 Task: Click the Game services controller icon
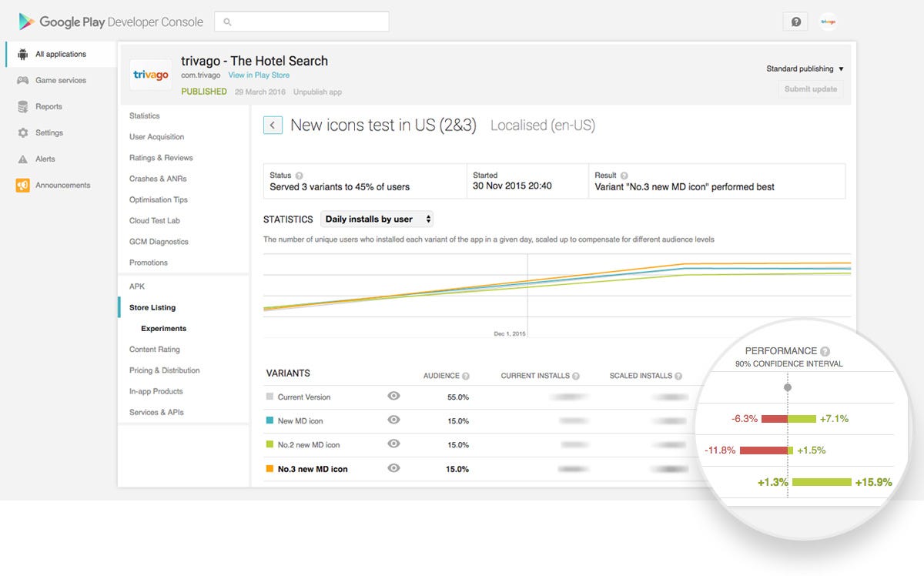[22, 80]
